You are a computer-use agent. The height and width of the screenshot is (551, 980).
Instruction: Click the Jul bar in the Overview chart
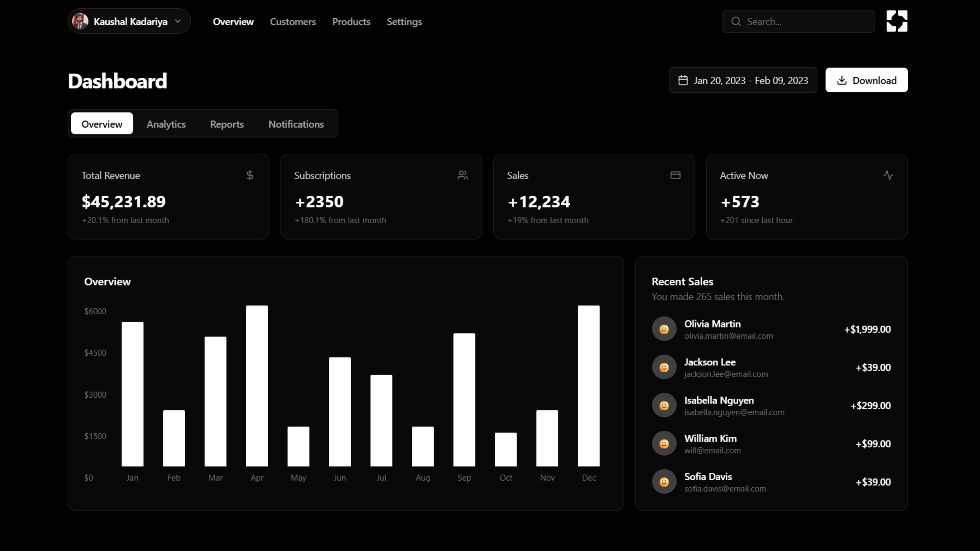point(381,421)
